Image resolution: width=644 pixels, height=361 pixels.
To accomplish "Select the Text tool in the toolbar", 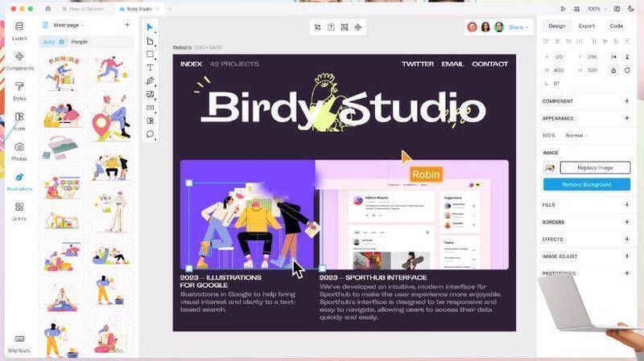I will coord(150,68).
